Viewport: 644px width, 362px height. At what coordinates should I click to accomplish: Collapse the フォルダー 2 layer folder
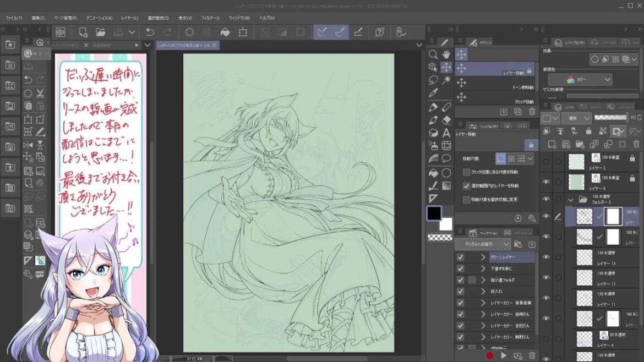(571, 199)
